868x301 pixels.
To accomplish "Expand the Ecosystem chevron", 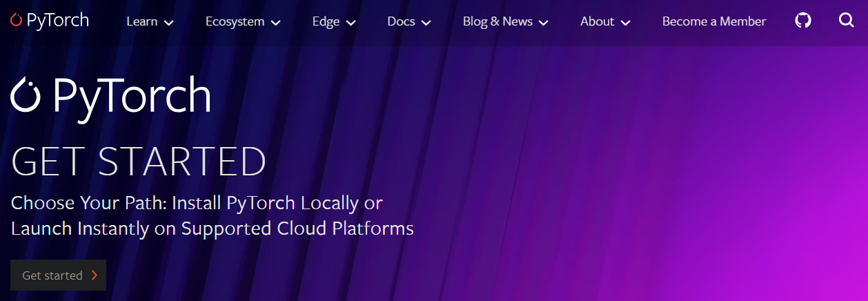I will click(x=276, y=23).
